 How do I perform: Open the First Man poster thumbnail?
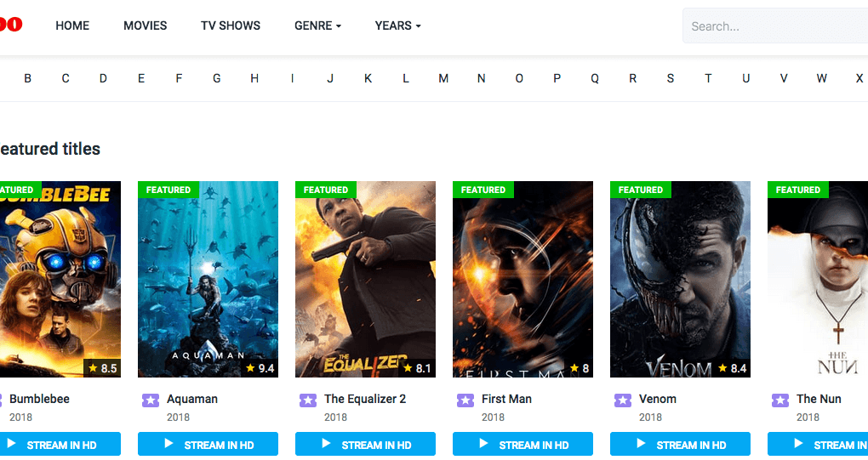(x=523, y=279)
